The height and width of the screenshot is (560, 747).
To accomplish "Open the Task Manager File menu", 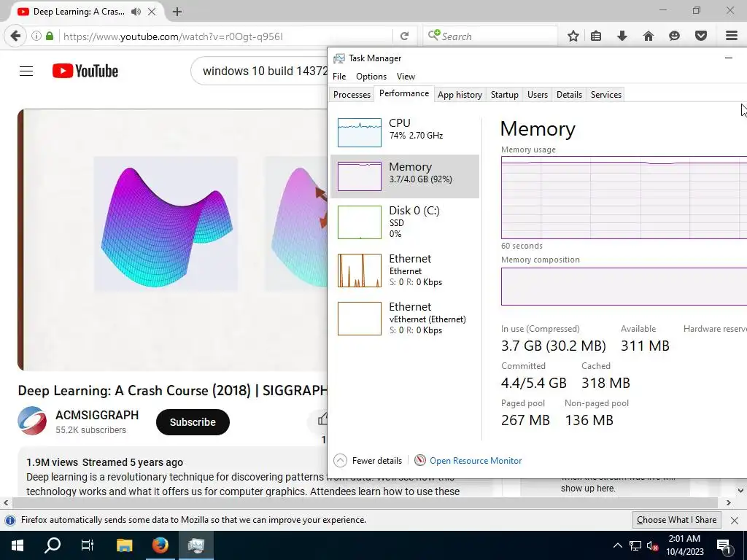I will 339,76.
